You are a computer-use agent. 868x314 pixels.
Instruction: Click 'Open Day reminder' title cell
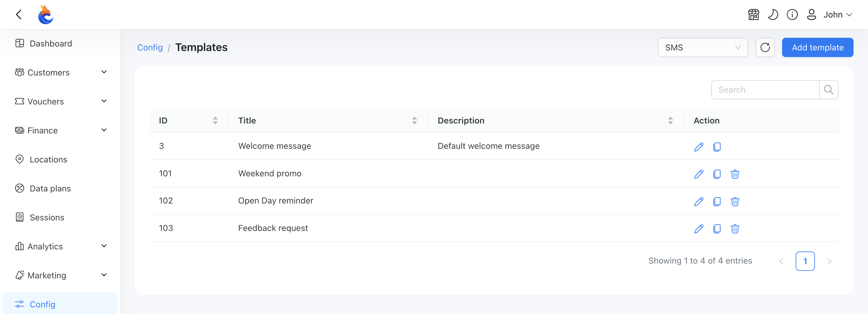pos(276,201)
